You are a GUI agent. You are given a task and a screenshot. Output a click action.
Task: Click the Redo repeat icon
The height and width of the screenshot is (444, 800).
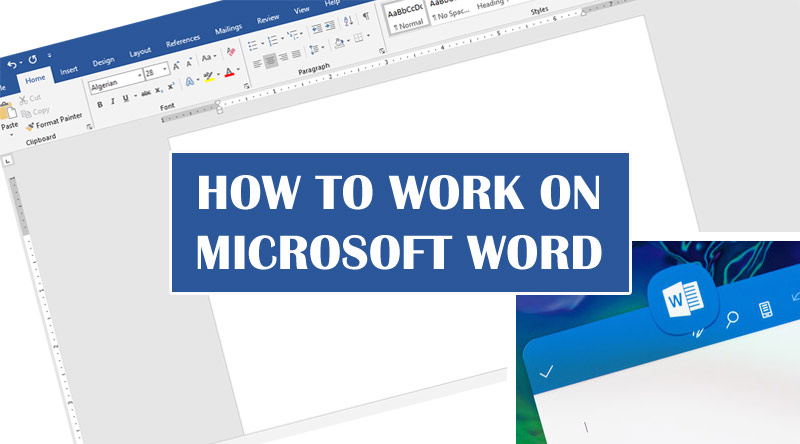pos(33,60)
